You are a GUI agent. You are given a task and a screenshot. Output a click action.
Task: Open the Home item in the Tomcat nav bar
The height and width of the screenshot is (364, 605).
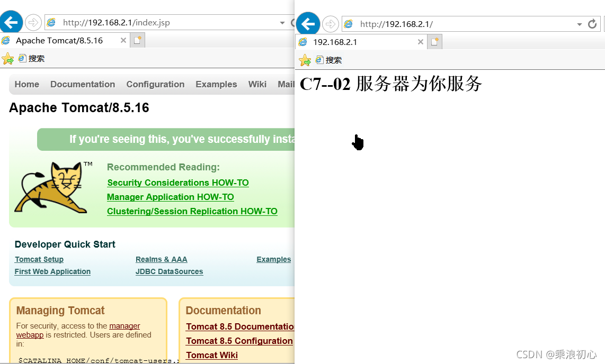[x=27, y=84]
